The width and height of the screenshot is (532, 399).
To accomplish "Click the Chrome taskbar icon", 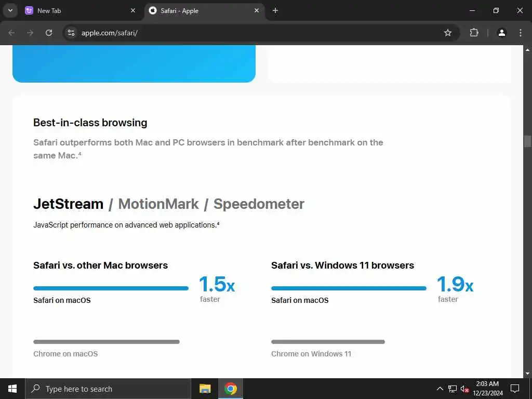I will [230, 389].
